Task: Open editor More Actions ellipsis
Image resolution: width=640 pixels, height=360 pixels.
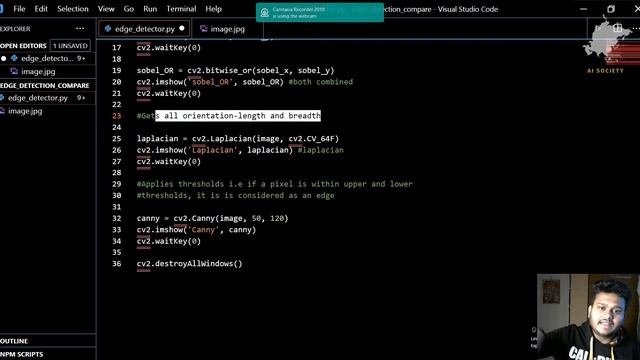Action: (636, 28)
